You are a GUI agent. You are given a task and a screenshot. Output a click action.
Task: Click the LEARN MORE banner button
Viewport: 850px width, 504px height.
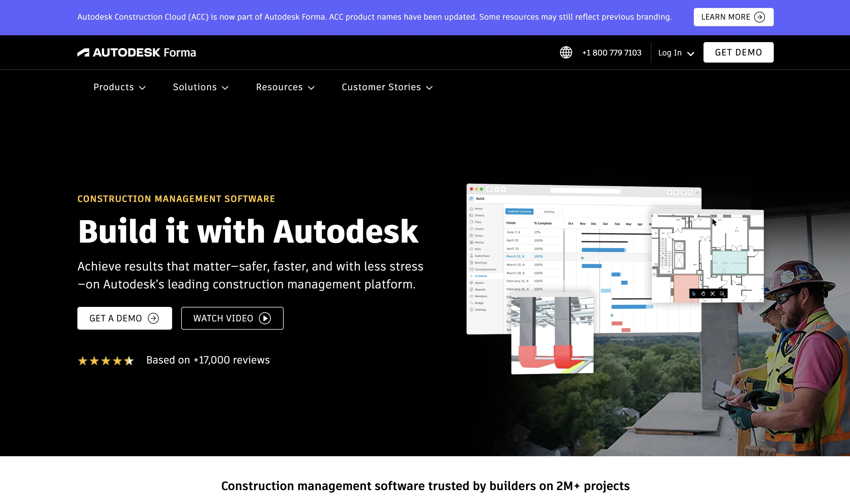click(733, 17)
